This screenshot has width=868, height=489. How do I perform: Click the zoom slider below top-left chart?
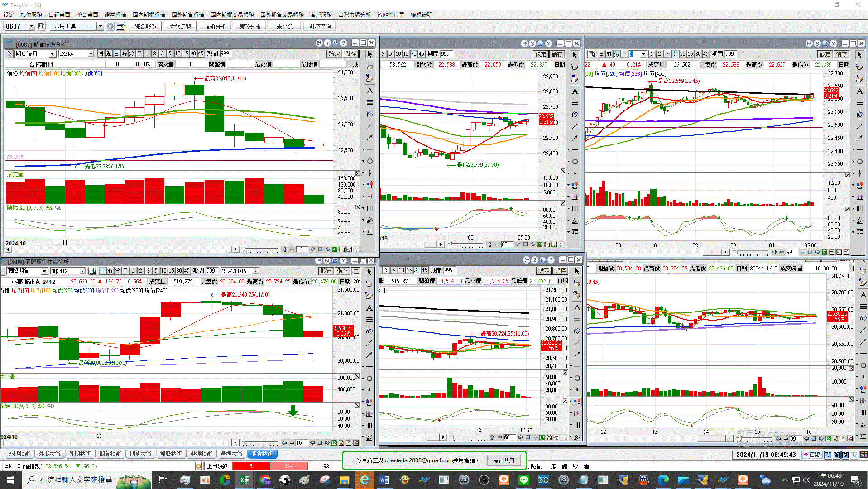tap(261, 249)
